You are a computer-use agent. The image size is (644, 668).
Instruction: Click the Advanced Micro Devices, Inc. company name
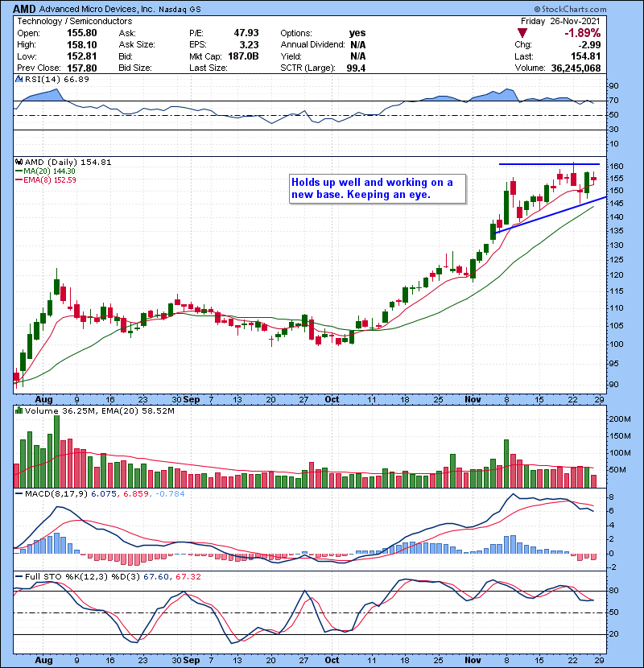(x=97, y=9)
